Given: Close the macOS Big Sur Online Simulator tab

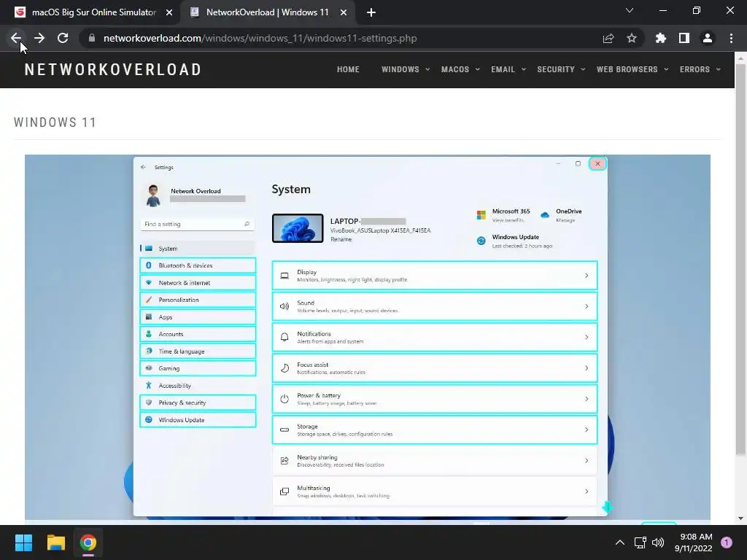Looking at the screenshot, I should tap(169, 12).
